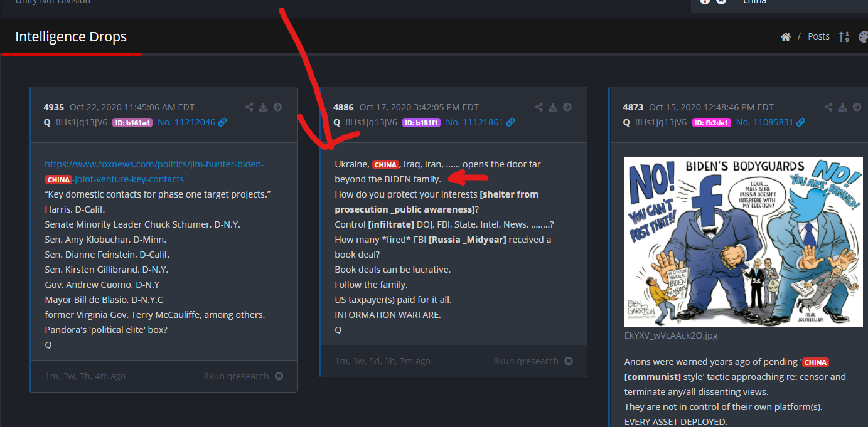Click the line 'Book deals can be lucrative.'

point(393,270)
